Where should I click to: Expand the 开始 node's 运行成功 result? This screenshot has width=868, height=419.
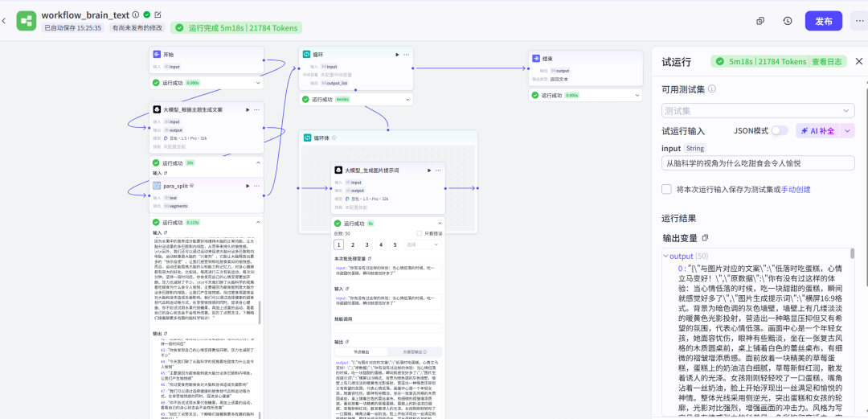tap(258, 82)
